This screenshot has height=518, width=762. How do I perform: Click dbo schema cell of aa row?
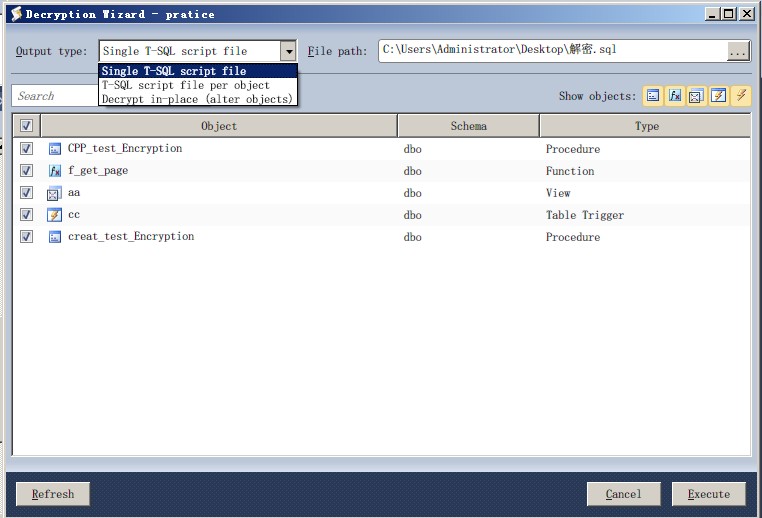click(412, 193)
